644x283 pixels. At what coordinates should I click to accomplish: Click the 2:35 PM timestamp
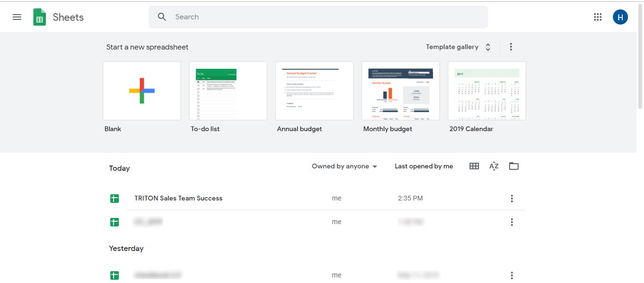click(x=410, y=199)
